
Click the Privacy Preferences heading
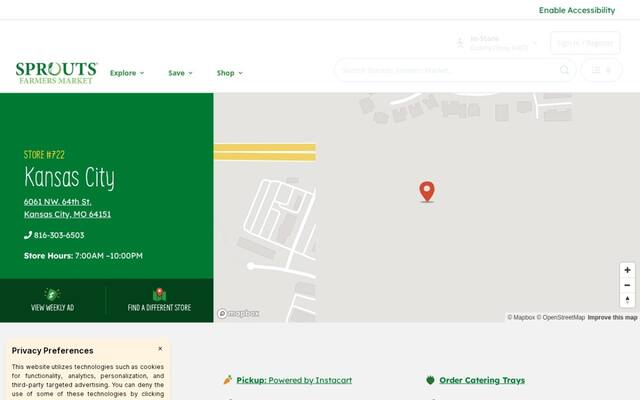(52, 351)
